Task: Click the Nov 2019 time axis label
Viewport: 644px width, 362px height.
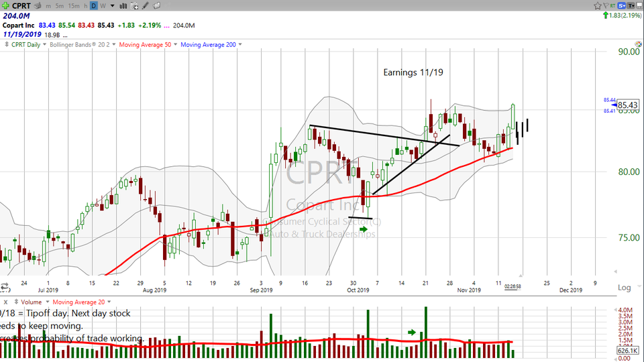Action: pos(469,290)
